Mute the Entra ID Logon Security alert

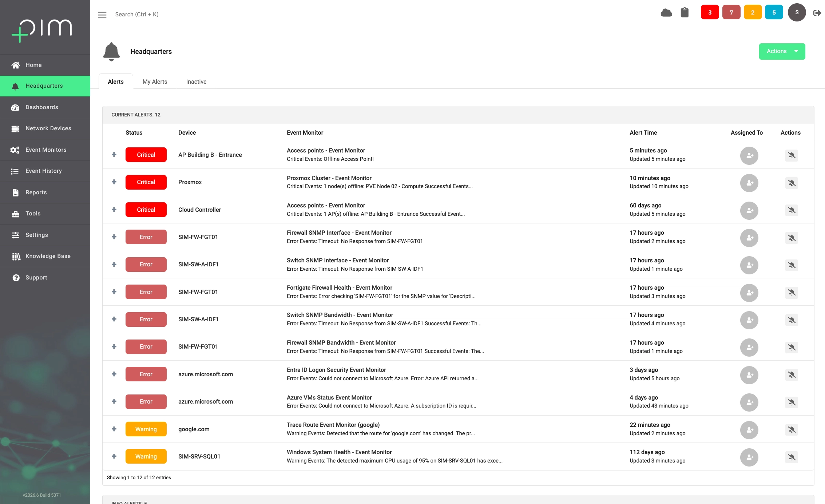pos(792,375)
